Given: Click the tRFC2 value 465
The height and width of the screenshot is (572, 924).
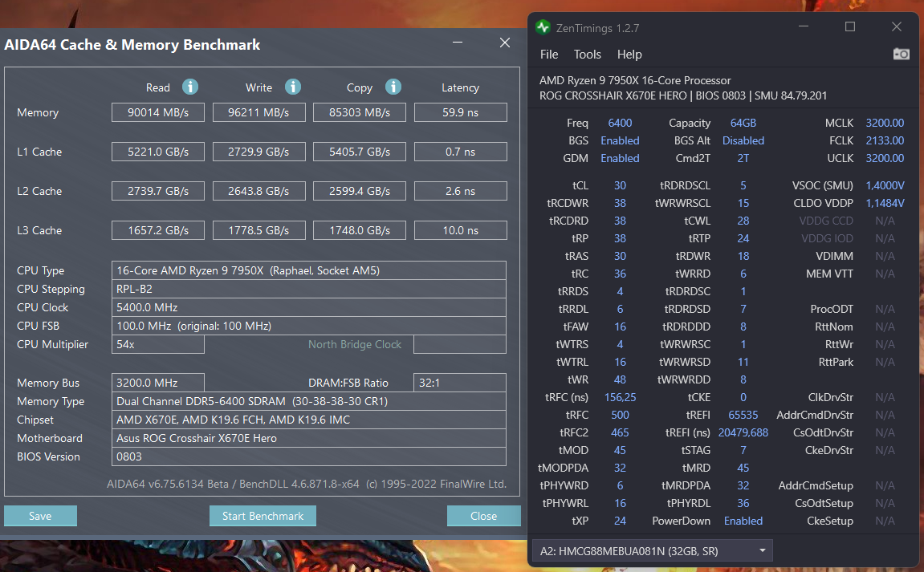Looking at the screenshot, I should pos(620,432).
